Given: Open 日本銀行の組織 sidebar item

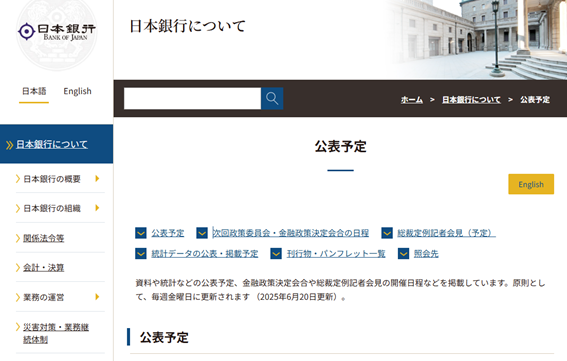Looking at the screenshot, I should pos(52,208).
